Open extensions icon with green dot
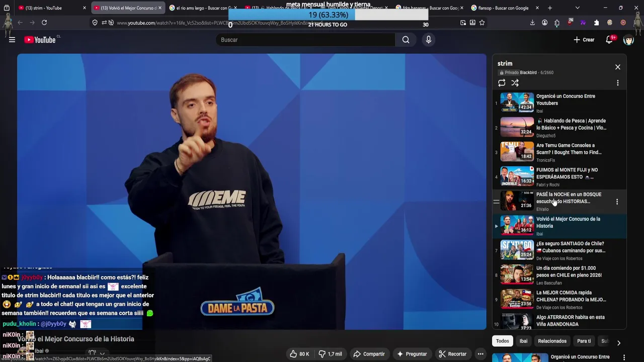The image size is (644, 362). click(x=557, y=23)
